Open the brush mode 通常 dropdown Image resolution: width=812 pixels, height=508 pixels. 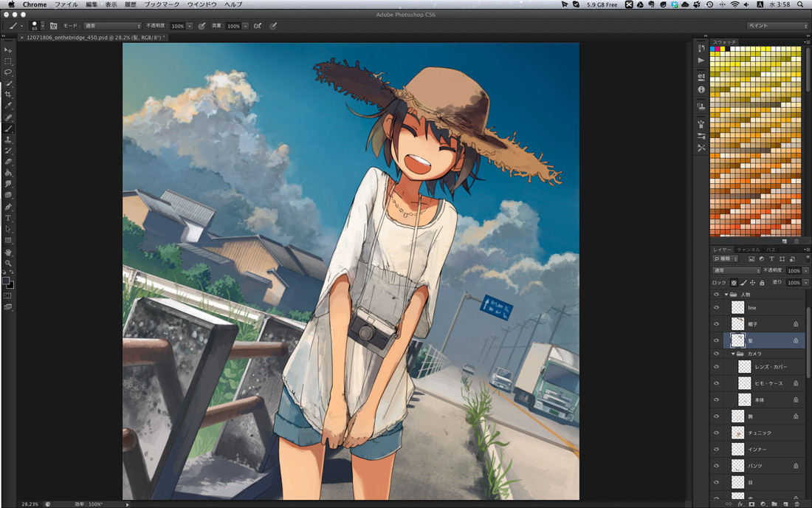(112, 25)
